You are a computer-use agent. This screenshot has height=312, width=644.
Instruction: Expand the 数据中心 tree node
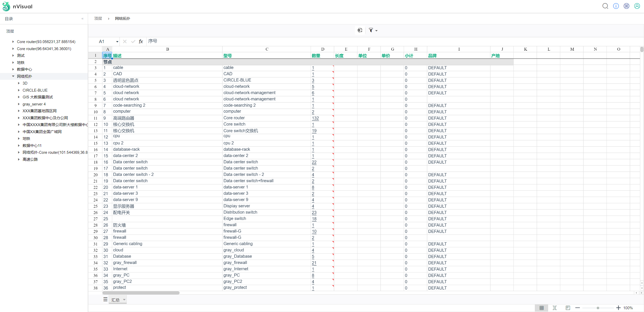point(13,69)
